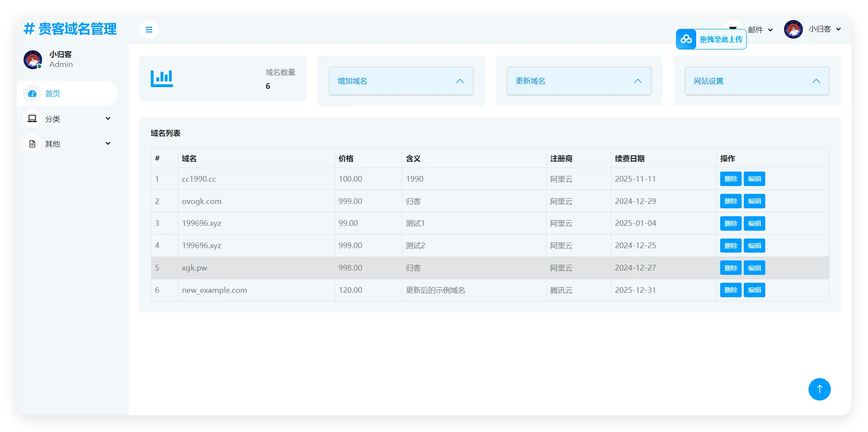Click the cloud upload icon
This screenshot has width=868, height=432.
[x=686, y=39]
